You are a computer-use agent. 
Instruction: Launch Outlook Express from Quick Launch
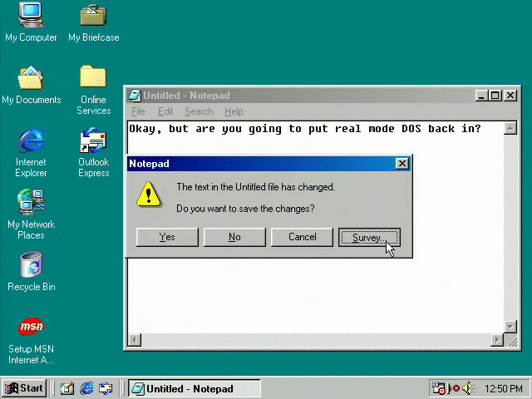pyautogui.click(x=106, y=388)
